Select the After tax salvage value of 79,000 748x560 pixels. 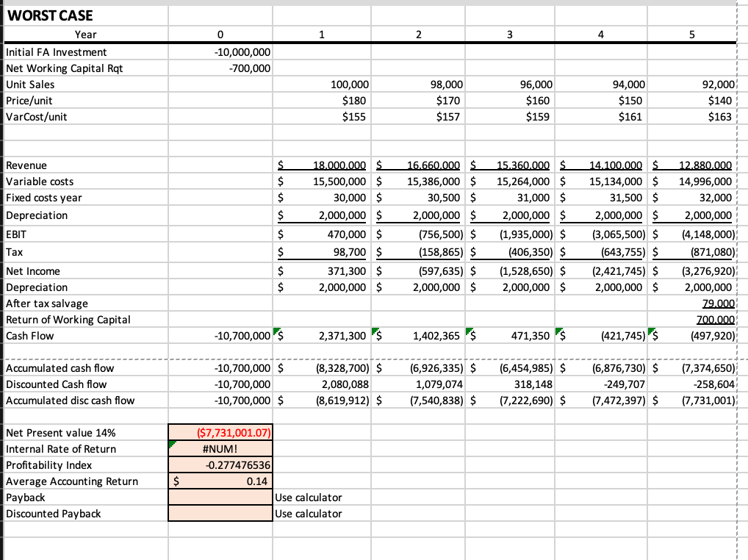pyautogui.click(x=691, y=303)
